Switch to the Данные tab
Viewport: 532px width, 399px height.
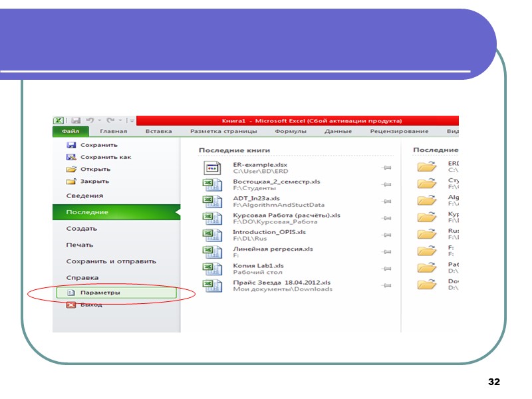pos(338,131)
